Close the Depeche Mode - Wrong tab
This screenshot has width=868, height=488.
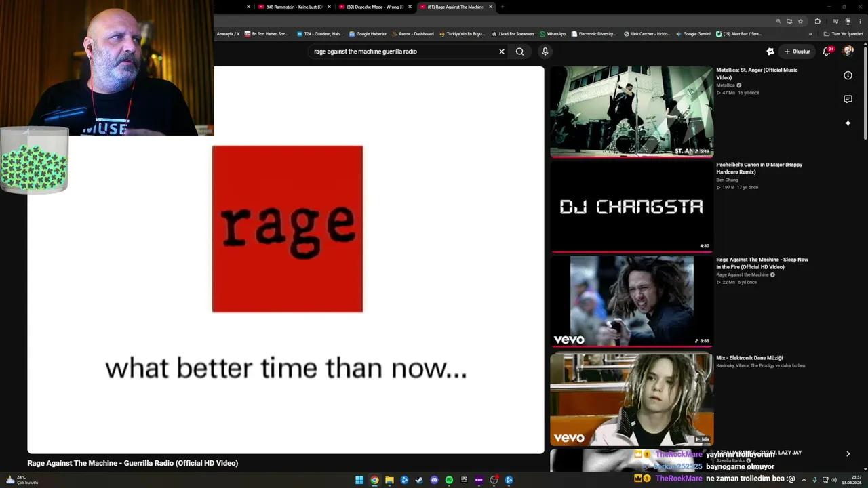tap(410, 7)
